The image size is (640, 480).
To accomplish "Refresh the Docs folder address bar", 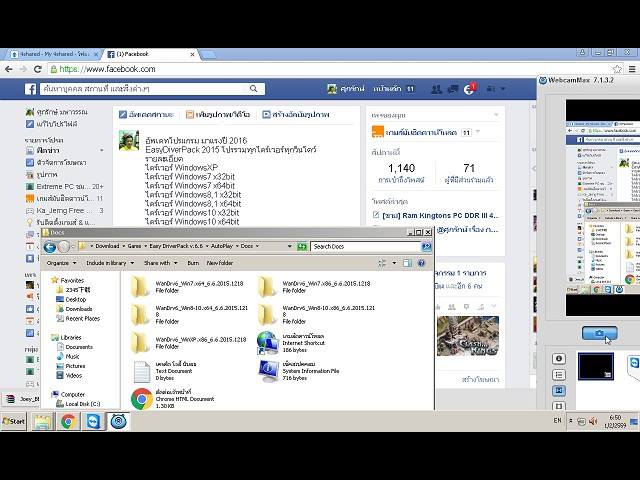I will pyautogui.click(x=302, y=247).
